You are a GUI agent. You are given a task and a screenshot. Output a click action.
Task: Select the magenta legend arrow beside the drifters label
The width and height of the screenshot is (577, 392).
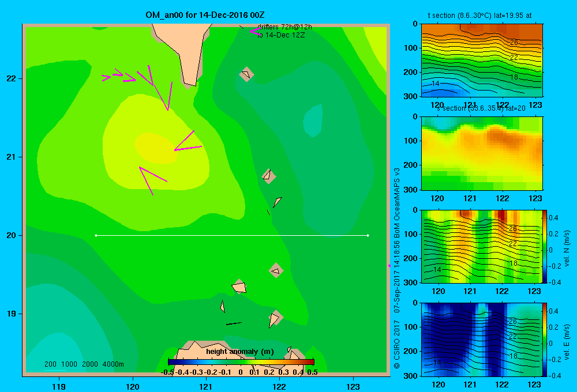[x=254, y=31]
